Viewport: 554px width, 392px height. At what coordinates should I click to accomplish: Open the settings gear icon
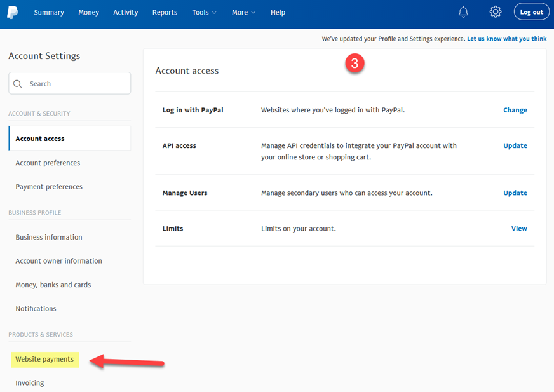click(496, 11)
